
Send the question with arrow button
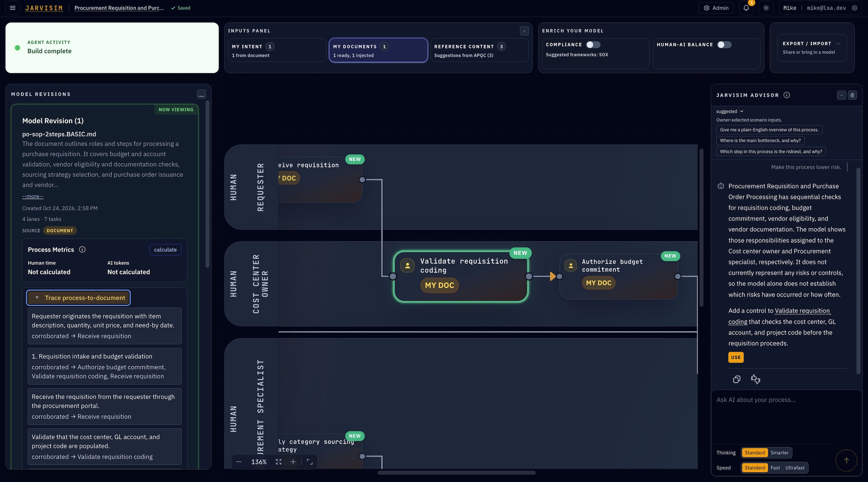coord(846,460)
